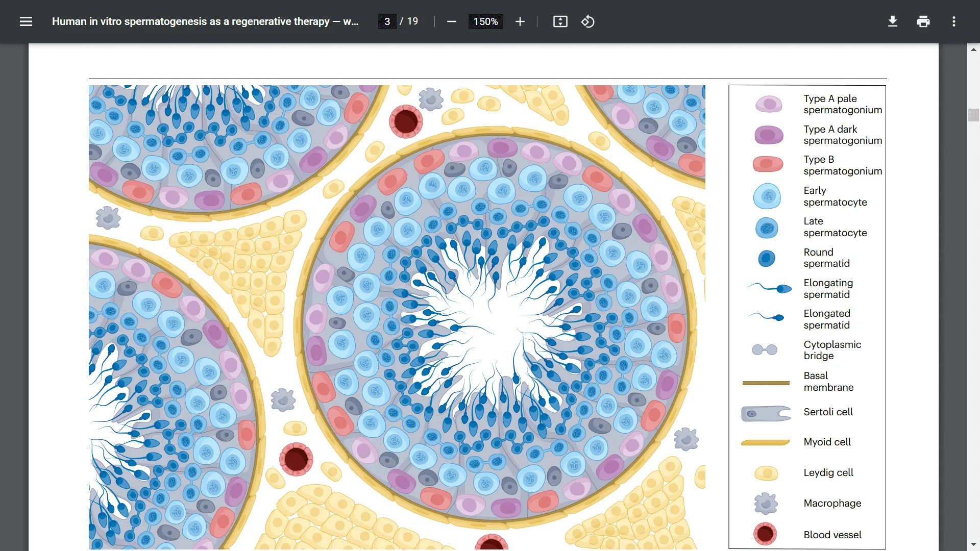Image resolution: width=980 pixels, height=551 pixels.
Task: Click the Elongating spermatid legend label
Action: [828, 289]
